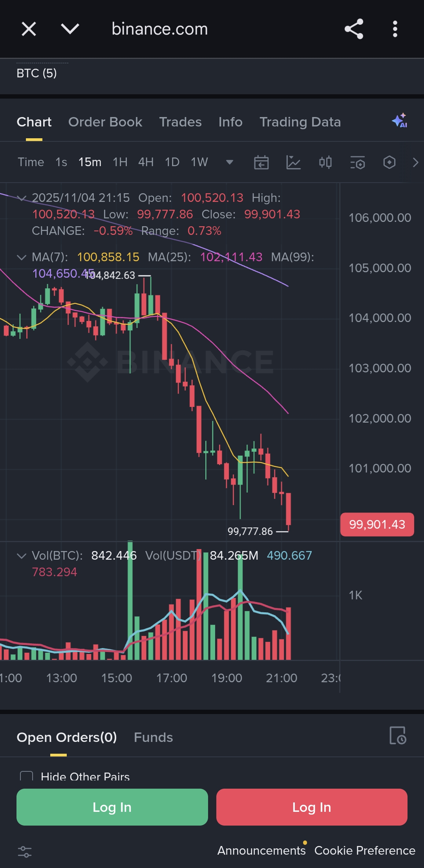Collapse the Vol(BTC) indicator legend
The height and width of the screenshot is (868, 424).
coord(22,556)
